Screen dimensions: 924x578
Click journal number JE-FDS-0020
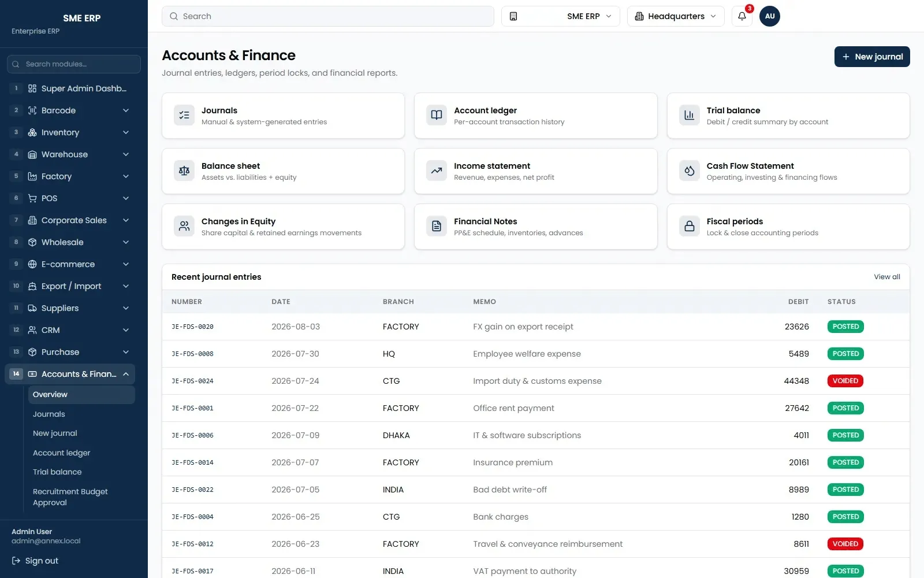point(192,327)
